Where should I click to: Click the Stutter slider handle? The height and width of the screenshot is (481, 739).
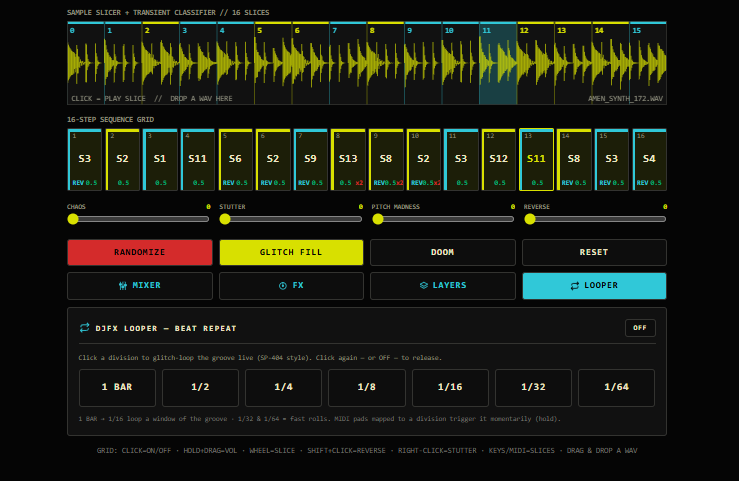(225, 219)
